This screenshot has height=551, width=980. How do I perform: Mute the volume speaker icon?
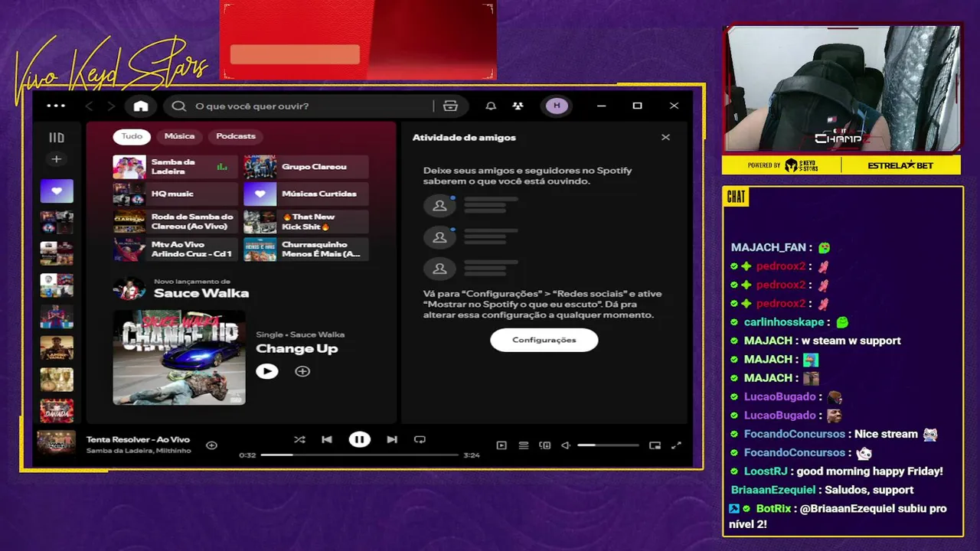(566, 445)
